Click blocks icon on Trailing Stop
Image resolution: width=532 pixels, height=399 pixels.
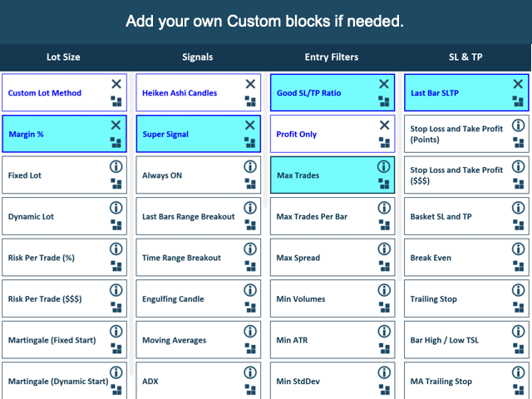point(519,308)
